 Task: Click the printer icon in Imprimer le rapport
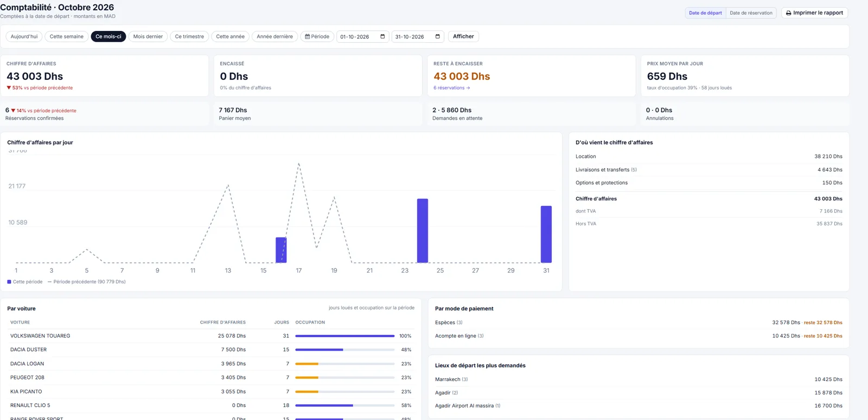point(788,13)
